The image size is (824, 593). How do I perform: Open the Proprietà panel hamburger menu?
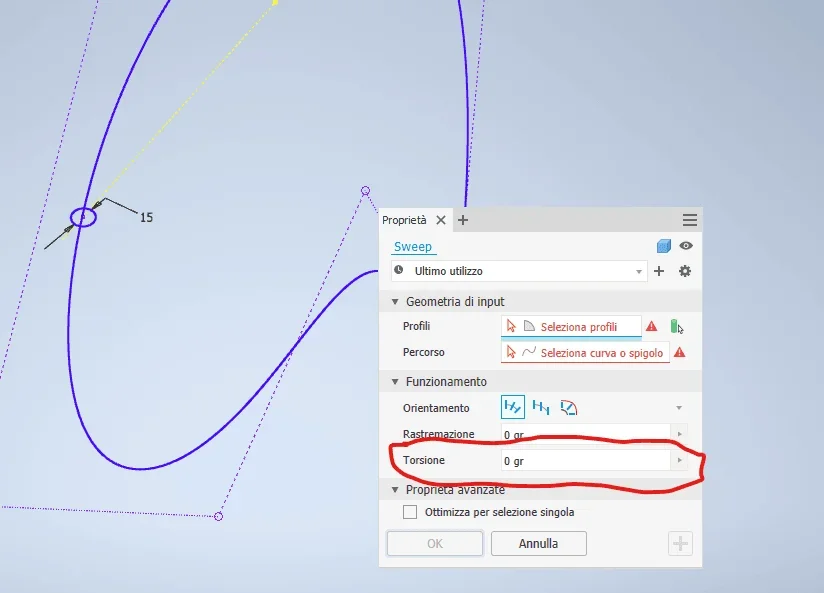pyautogui.click(x=689, y=220)
